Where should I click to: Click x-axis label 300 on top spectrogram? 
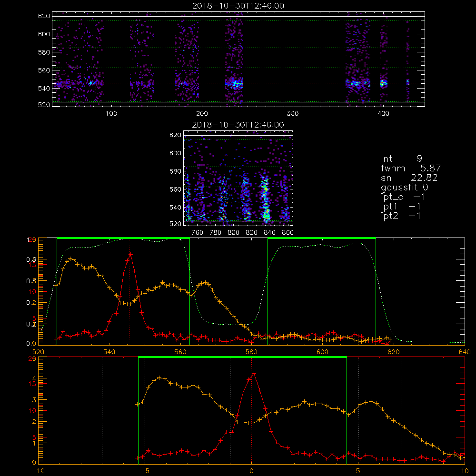(293, 114)
